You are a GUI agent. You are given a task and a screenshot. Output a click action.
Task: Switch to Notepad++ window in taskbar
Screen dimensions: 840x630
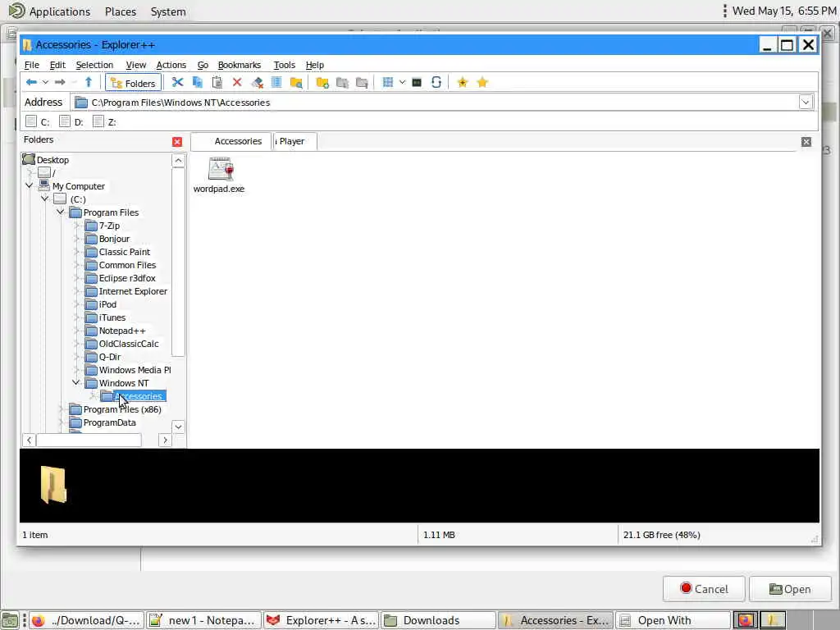click(203, 620)
